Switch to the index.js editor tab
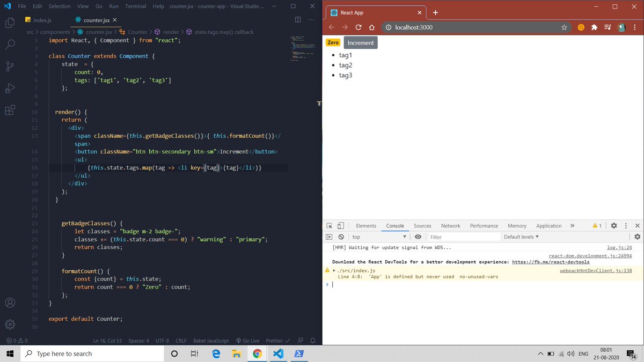Screen dimensions: 644x362 point(42,20)
